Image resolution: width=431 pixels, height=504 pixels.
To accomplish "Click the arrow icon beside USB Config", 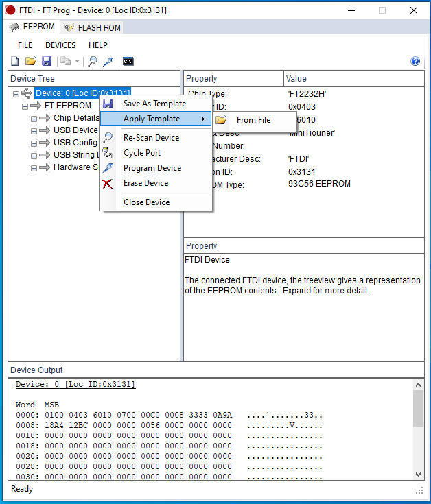I will tap(45, 143).
